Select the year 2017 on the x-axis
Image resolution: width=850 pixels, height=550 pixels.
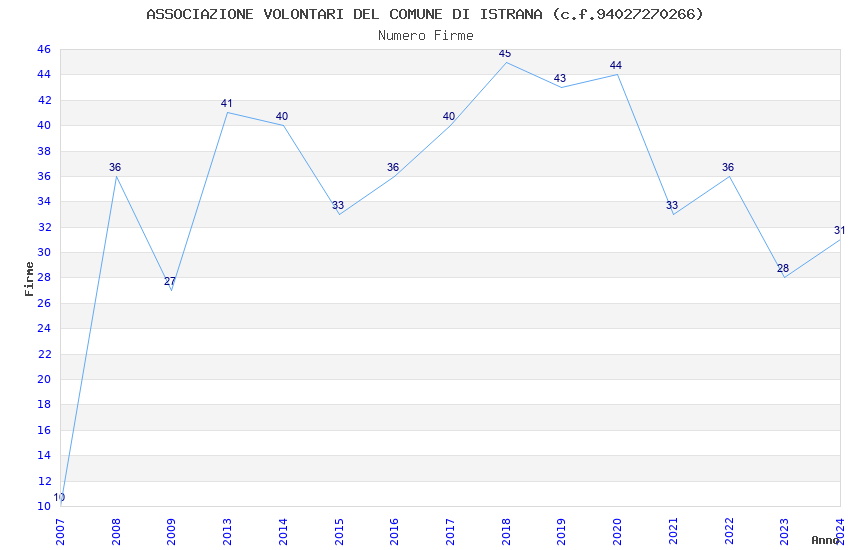click(450, 532)
